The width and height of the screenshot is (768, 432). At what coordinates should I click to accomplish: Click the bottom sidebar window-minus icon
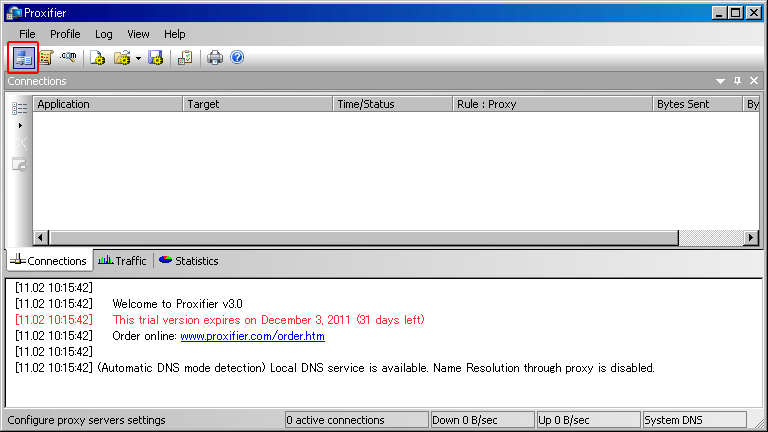pos(20,165)
